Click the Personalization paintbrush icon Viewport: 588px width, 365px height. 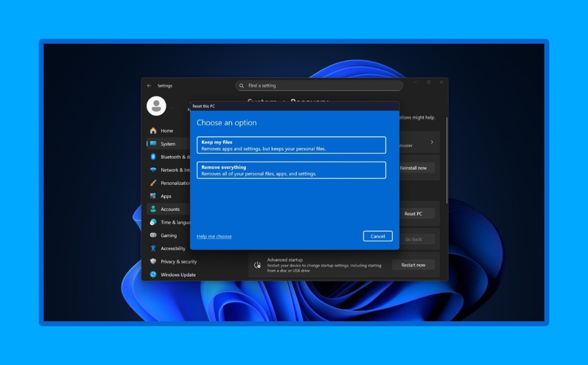coord(153,183)
